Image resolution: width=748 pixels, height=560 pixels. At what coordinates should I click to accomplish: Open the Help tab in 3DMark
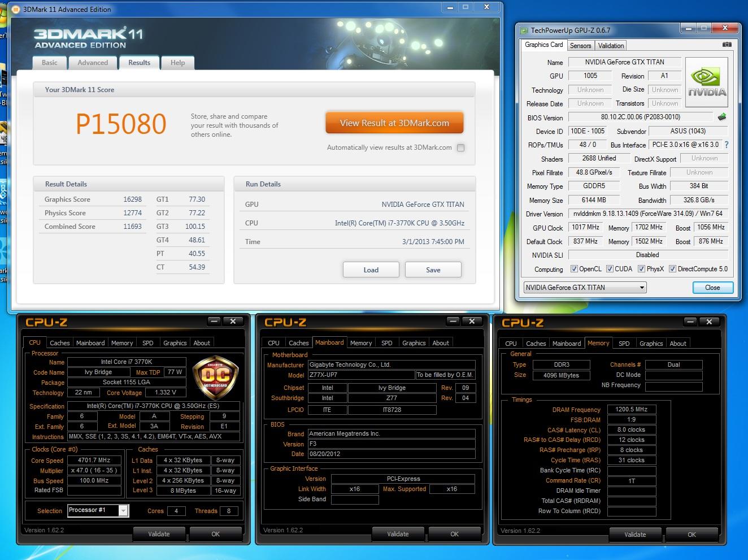[x=177, y=63]
